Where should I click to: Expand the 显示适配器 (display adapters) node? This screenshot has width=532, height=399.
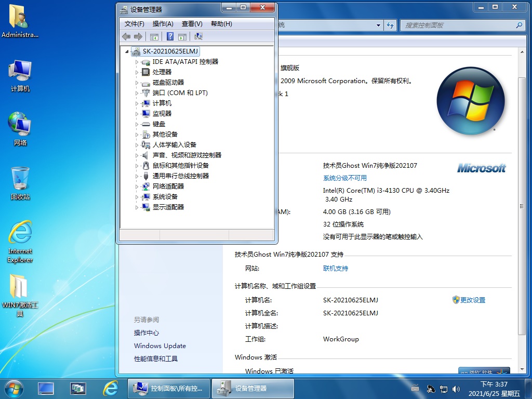click(137, 207)
